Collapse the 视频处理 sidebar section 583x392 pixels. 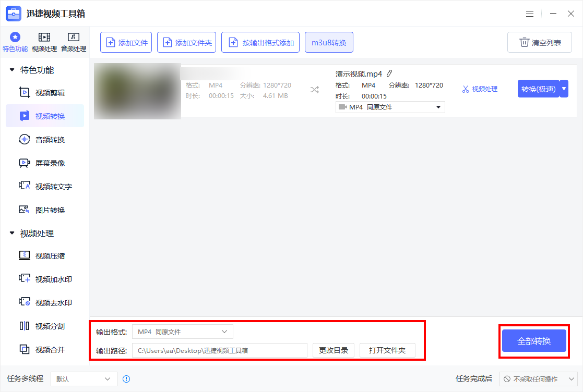click(12, 233)
